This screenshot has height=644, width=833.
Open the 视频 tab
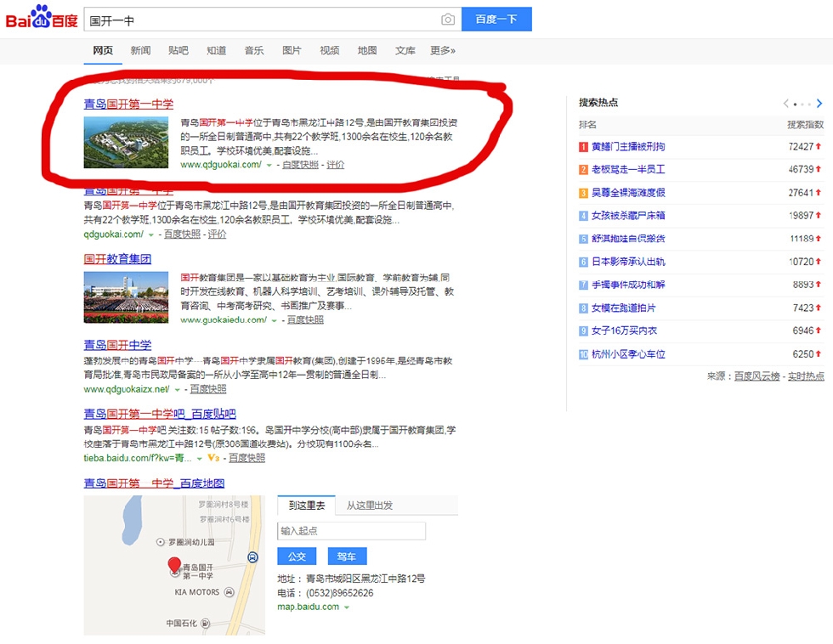[330, 50]
